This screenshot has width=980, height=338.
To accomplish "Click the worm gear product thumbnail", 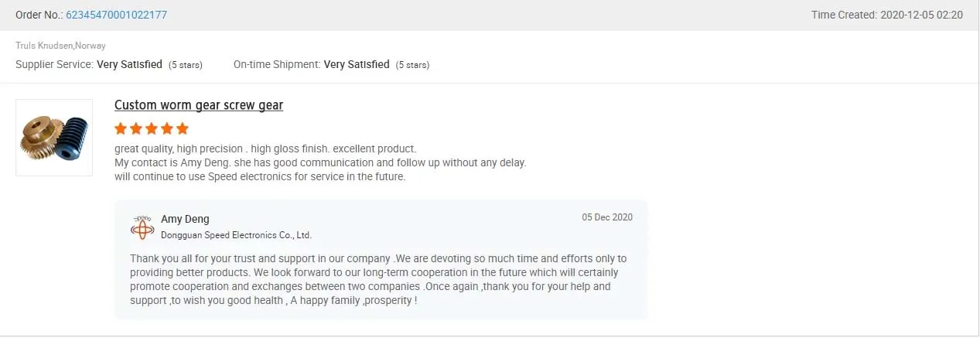I will [54, 138].
